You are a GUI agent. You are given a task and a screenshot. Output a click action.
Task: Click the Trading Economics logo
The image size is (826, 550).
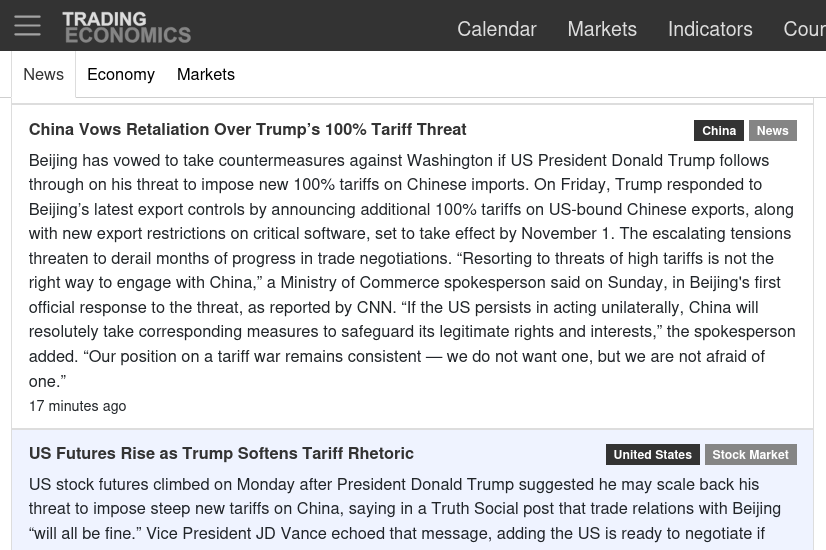tap(126, 27)
